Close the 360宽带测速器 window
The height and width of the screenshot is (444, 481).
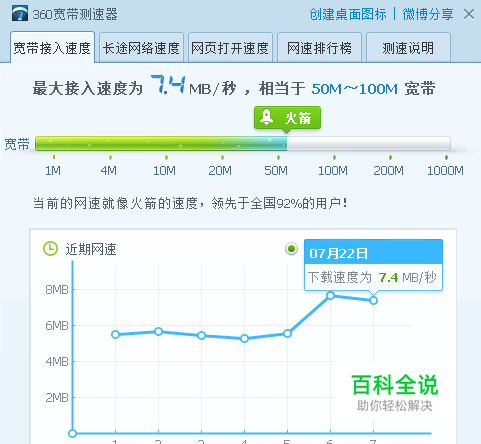point(469,14)
